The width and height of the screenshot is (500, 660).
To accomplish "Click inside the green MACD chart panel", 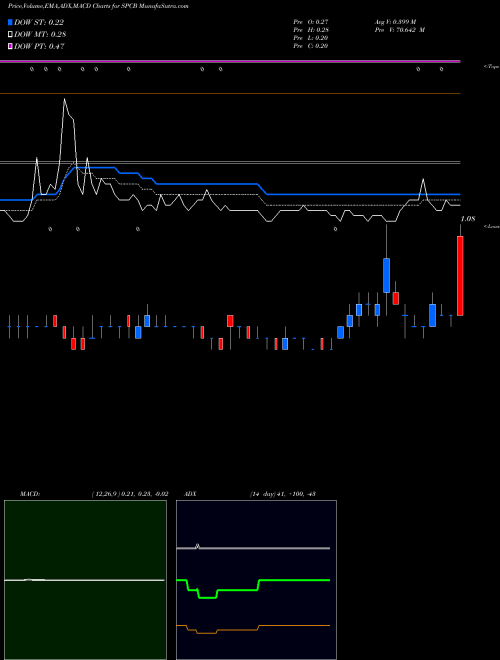I will [85, 580].
